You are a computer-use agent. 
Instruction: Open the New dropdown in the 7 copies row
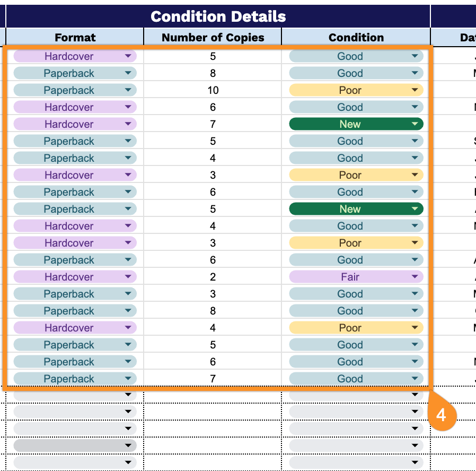415,124
